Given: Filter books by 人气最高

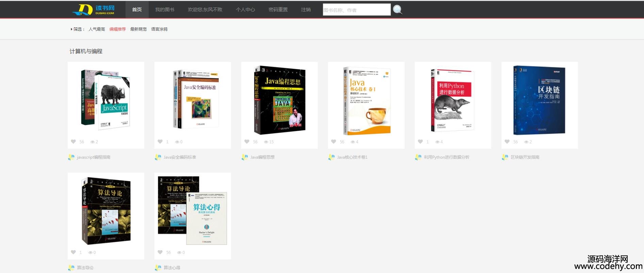Looking at the screenshot, I should [x=97, y=29].
